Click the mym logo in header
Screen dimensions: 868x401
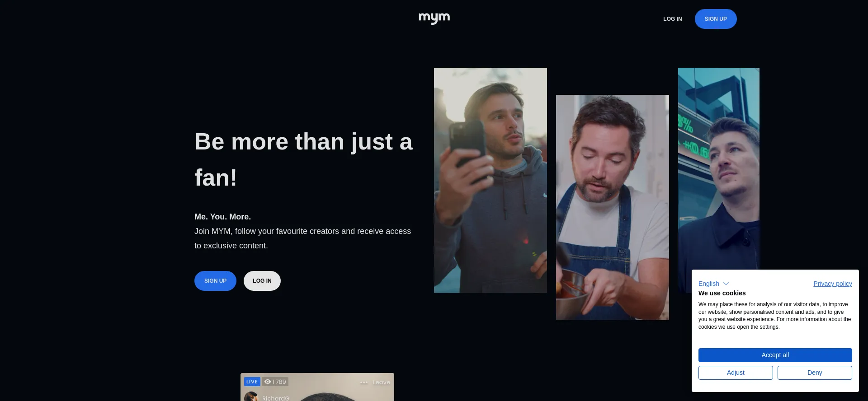point(434,18)
